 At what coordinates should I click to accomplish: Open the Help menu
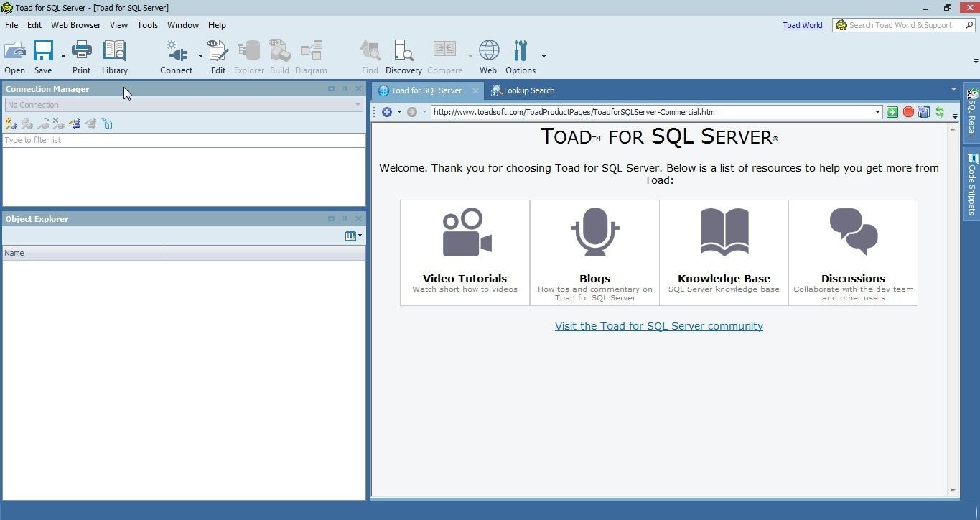(217, 25)
